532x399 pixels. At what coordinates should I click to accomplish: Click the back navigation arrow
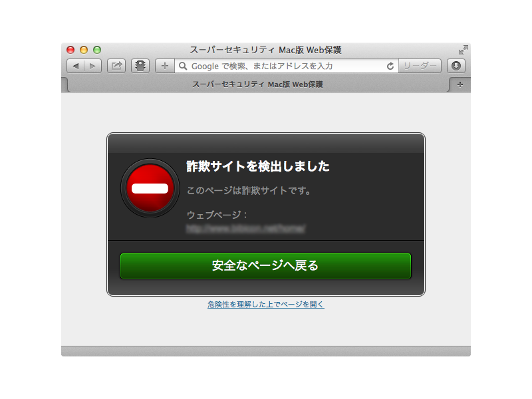76,66
